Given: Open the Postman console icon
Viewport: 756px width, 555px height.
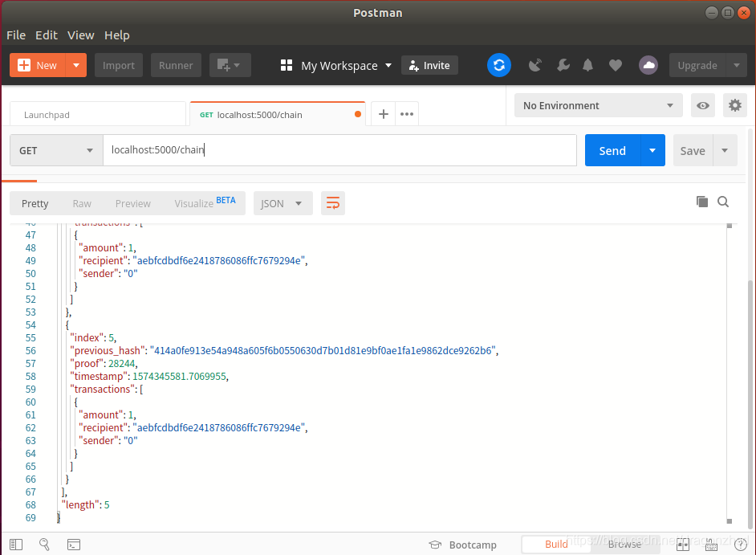Looking at the screenshot, I should pyautogui.click(x=74, y=545).
